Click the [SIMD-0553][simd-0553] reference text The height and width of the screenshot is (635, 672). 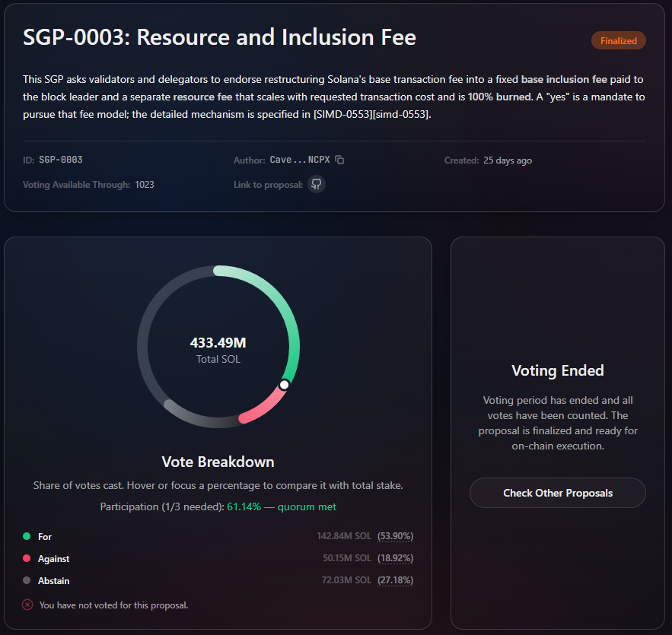tap(372, 114)
